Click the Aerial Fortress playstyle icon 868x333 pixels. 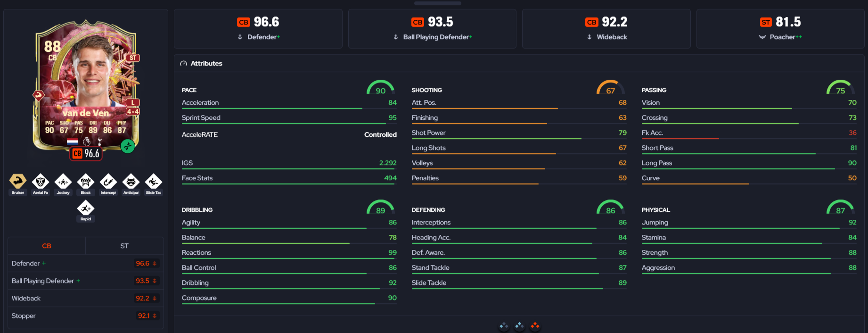coord(41,182)
